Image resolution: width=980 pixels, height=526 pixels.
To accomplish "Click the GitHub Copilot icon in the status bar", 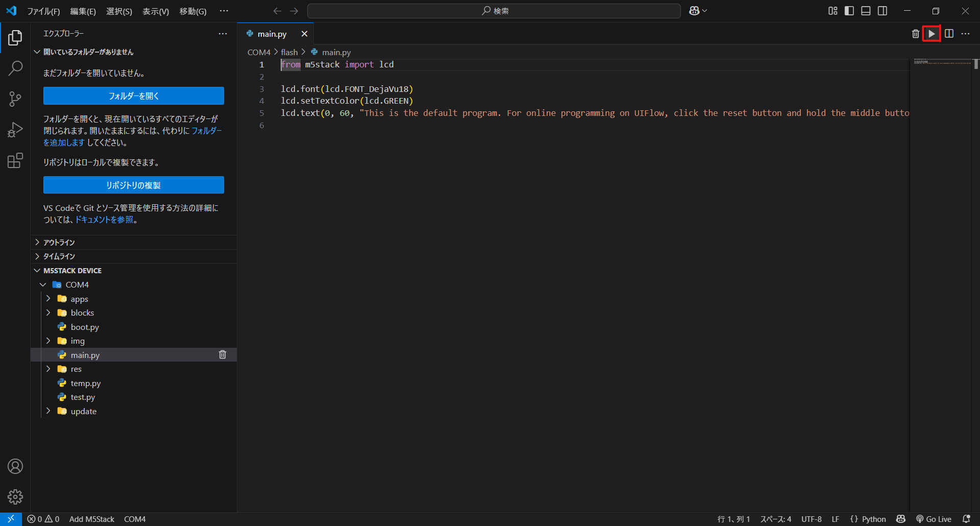I will tap(901, 519).
